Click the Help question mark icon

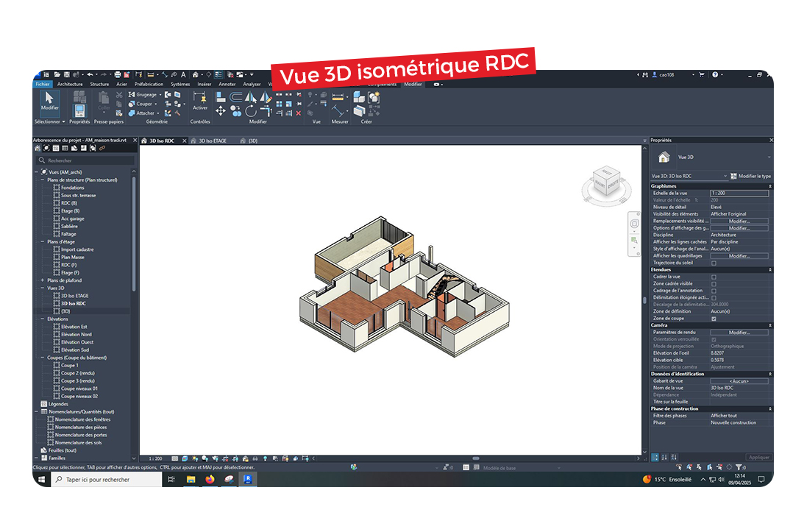tap(715, 74)
